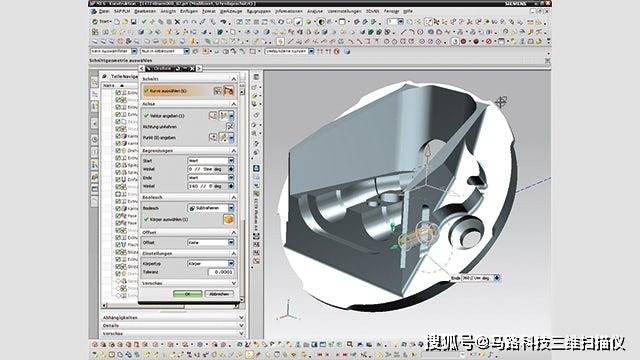Screen dimensions: 640x360
Task: Click the green checkmark toolbar icon
Action: [x=144, y=22]
